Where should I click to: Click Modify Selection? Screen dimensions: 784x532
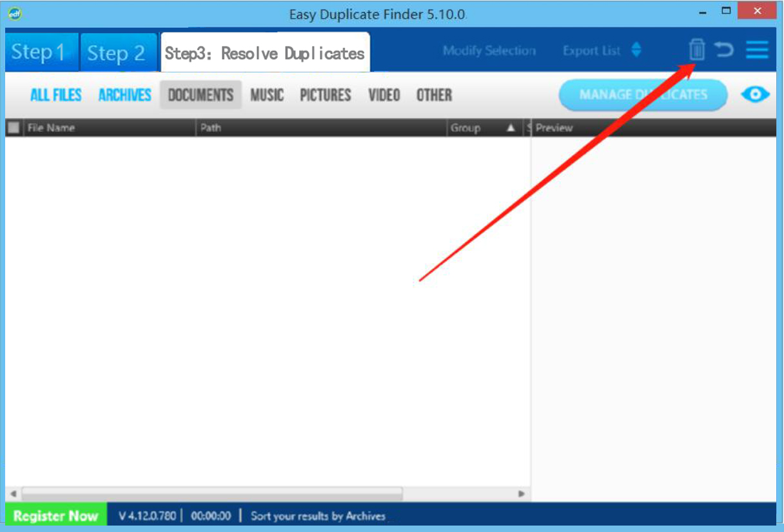489,50
